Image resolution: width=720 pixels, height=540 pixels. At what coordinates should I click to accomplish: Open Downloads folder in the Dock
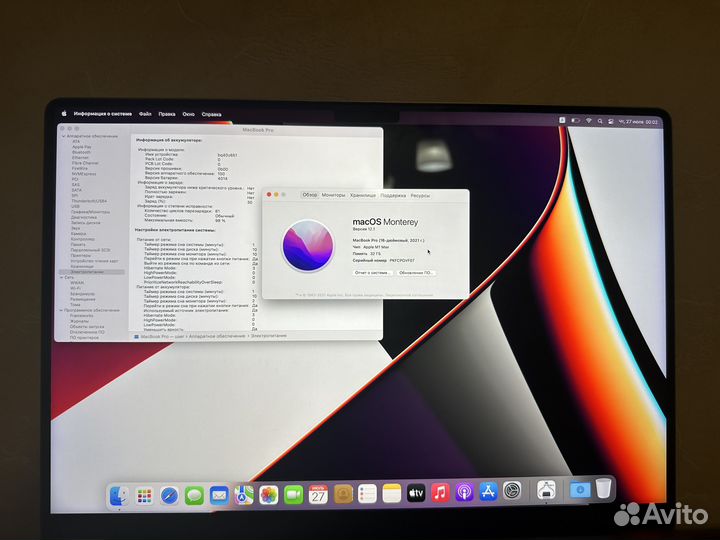pos(580,489)
